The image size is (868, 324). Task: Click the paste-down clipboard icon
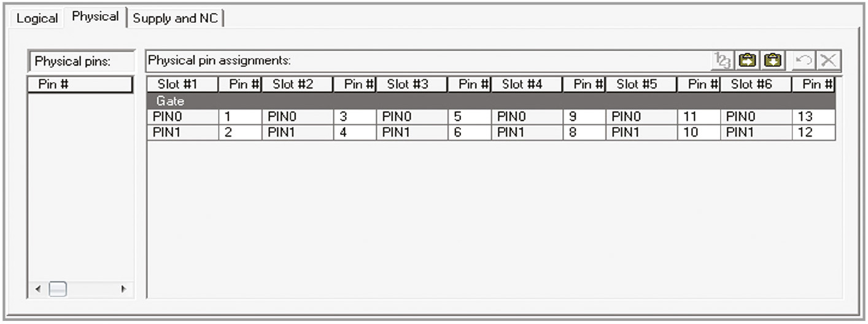pos(773,60)
